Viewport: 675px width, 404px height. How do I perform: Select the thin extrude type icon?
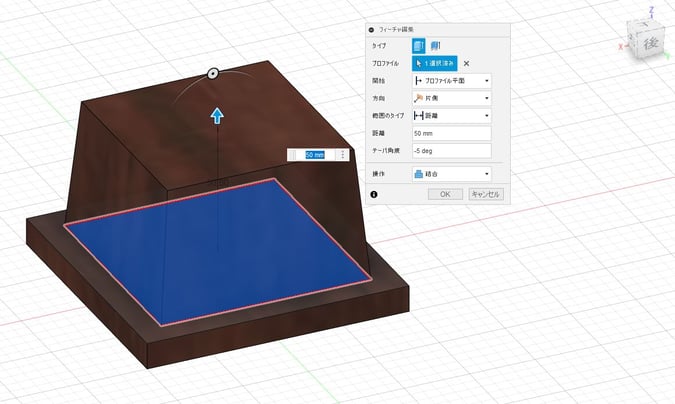(435, 46)
